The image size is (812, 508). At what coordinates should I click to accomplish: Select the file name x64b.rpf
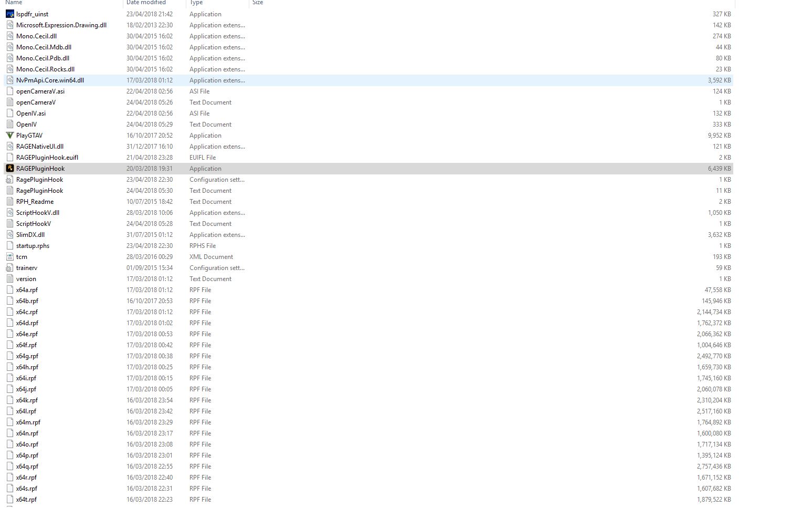click(x=27, y=301)
